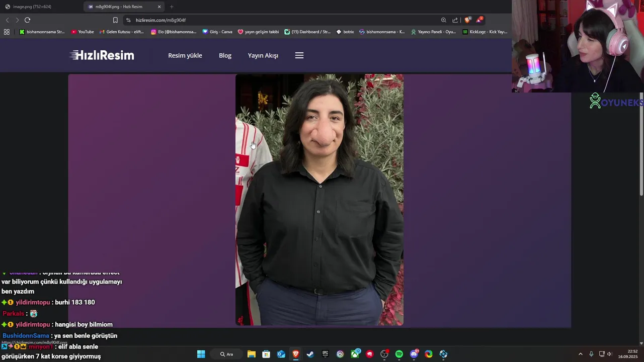The height and width of the screenshot is (362, 644).
Task: Open bishamonnsama - K... bookmark
Action: [382, 32]
